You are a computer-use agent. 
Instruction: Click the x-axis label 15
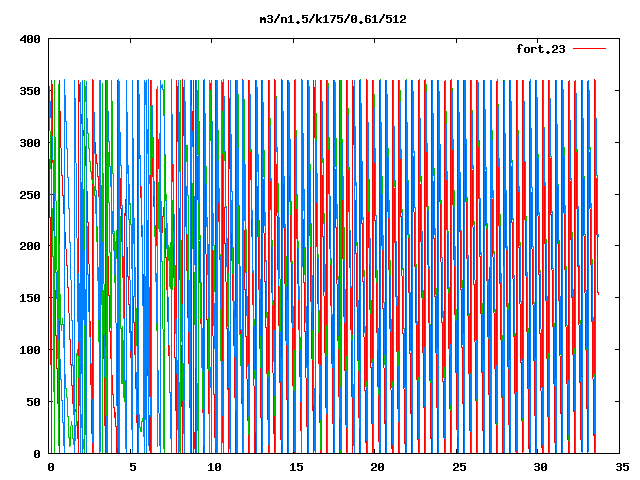pos(296,467)
